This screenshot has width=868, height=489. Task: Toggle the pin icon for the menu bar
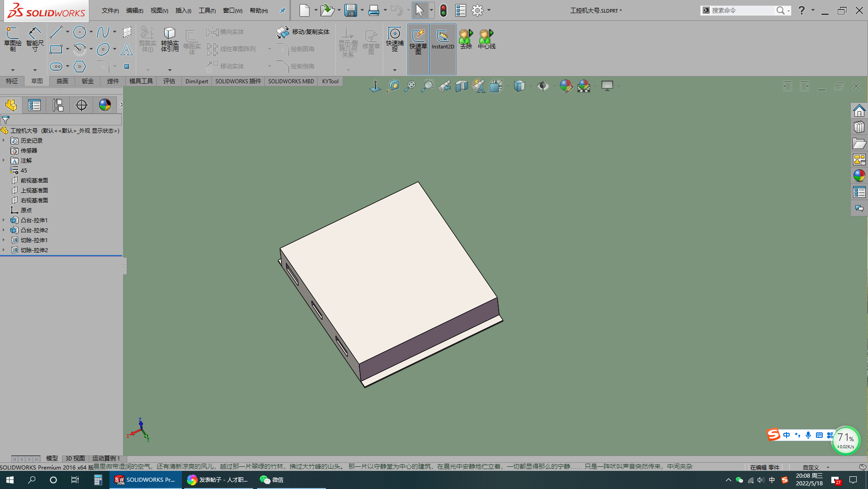click(x=282, y=10)
